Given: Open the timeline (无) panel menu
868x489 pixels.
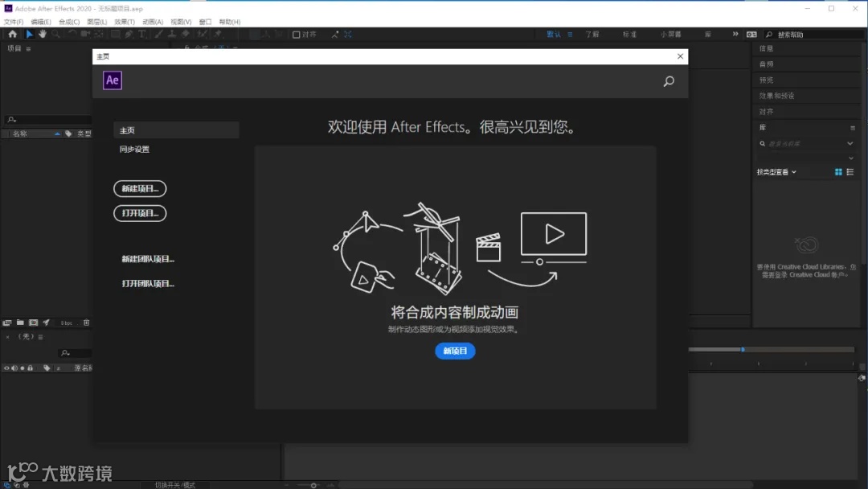Looking at the screenshot, I should coord(40,337).
